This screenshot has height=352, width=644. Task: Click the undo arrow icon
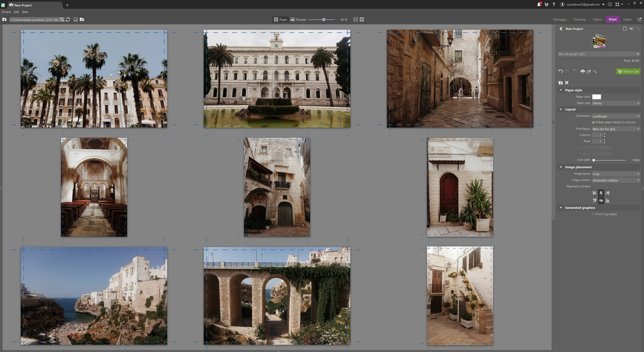(560, 71)
